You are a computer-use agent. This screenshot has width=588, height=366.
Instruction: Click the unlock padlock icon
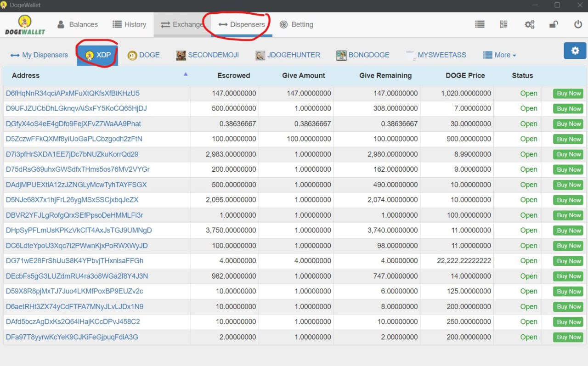(x=554, y=24)
